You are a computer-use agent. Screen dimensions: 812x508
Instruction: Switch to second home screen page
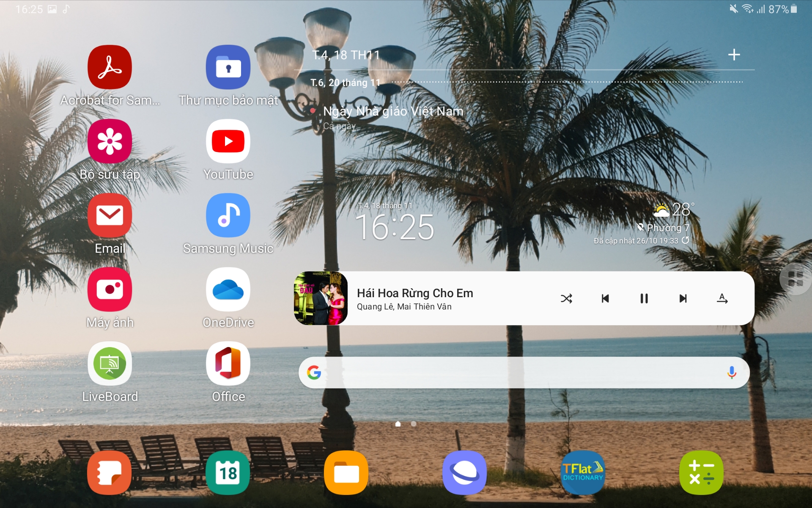pos(414,424)
